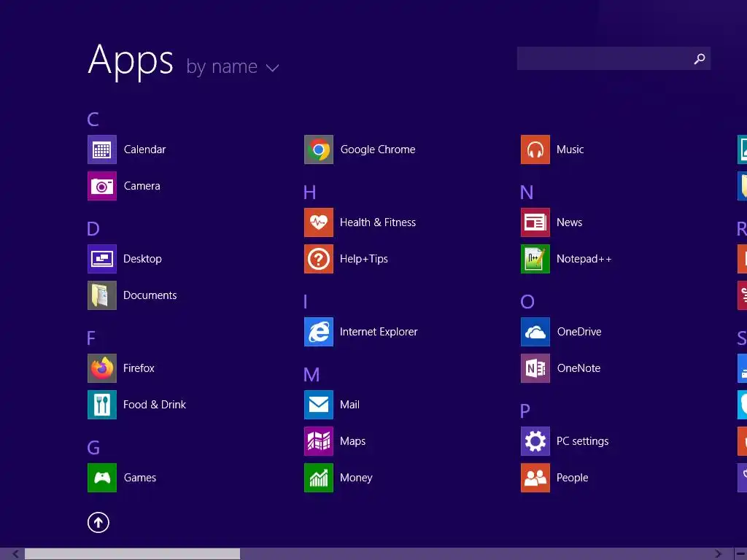Viewport: 747px width, 560px height.
Task: Open PC settings gear icon
Action: point(535,441)
